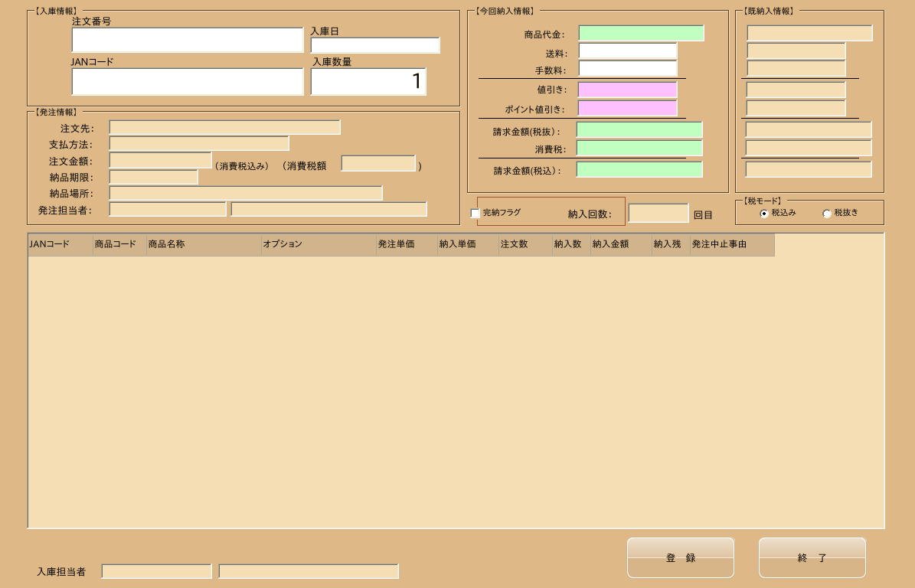Click the 商品コード column header
915x588 pixels.
tap(119, 244)
